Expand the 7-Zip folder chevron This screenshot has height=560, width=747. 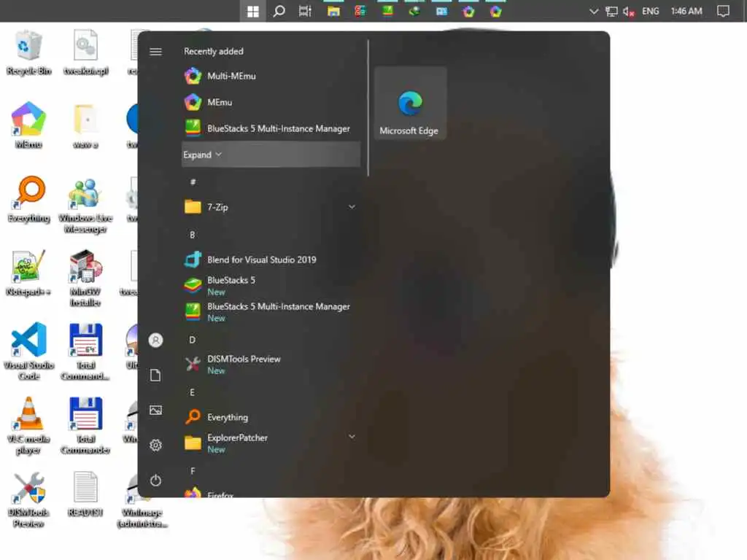(352, 206)
